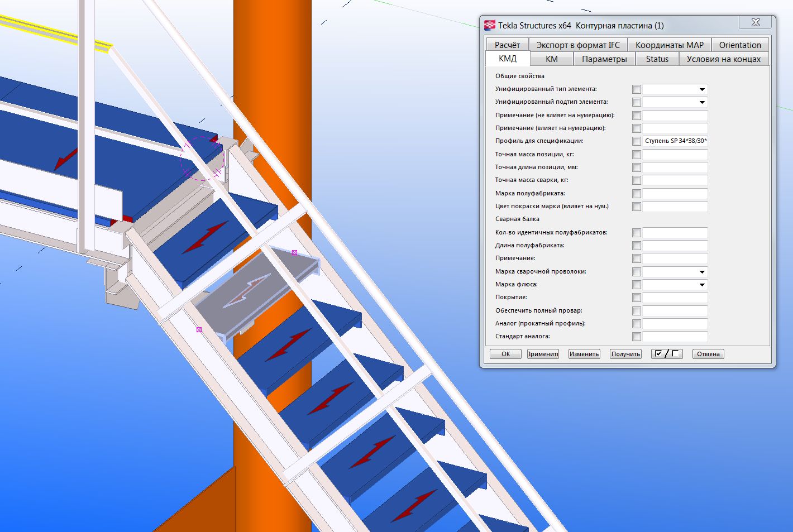Click the magenta dashed circle marker on landing
The width and height of the screenshot is (793, 532).
click(203, 159)
